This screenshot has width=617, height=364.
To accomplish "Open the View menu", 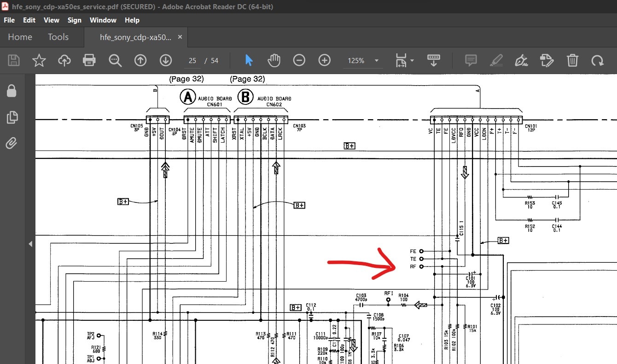I will pyautogui.click(x=52, y=20).
